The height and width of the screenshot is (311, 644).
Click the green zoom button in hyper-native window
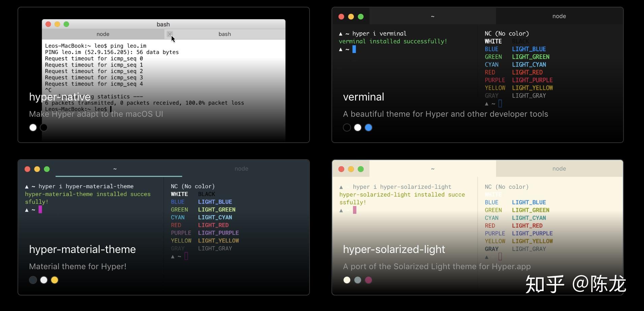[66, 24]
